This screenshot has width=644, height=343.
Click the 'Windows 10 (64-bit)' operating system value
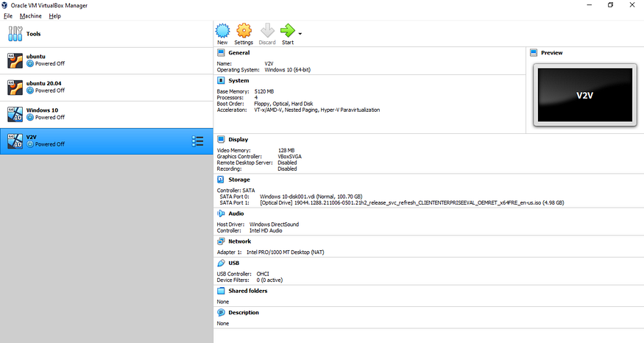coord(288,70)
